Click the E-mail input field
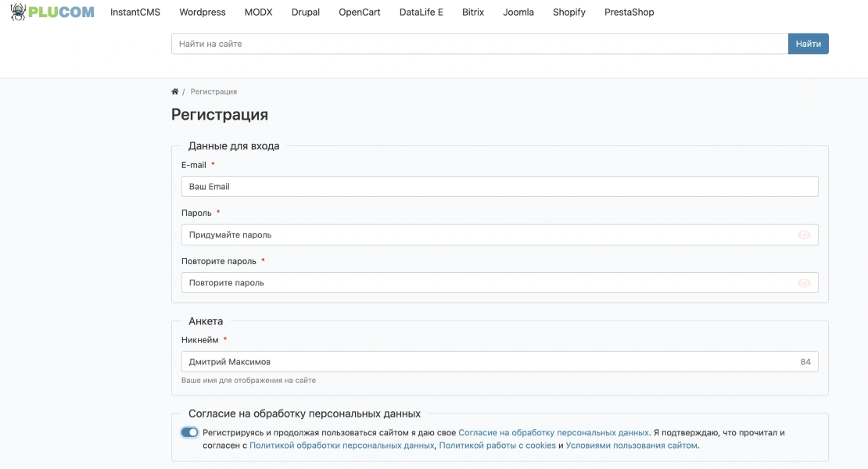The width and height of the screenshot is (868, 469). (x=500, y=186)
